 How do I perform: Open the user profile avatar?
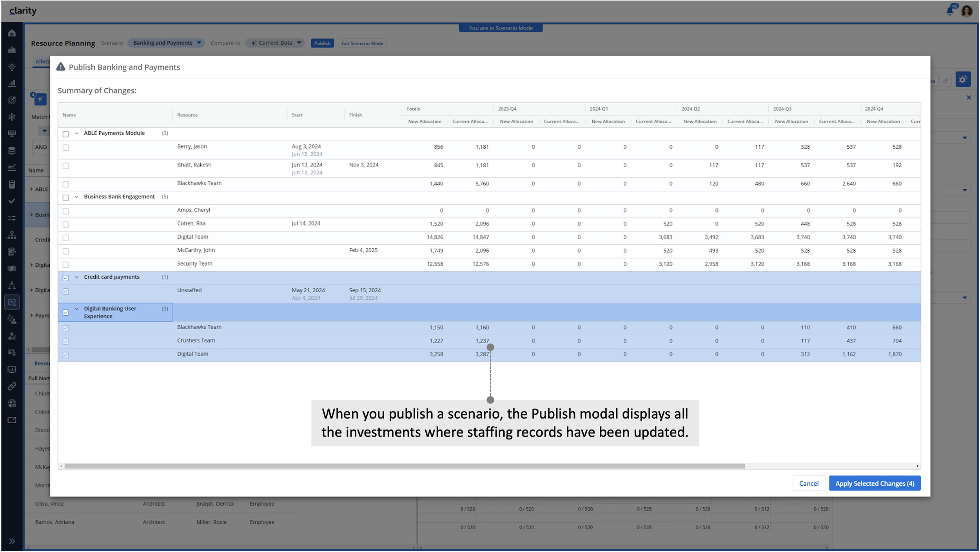[967, 11]
